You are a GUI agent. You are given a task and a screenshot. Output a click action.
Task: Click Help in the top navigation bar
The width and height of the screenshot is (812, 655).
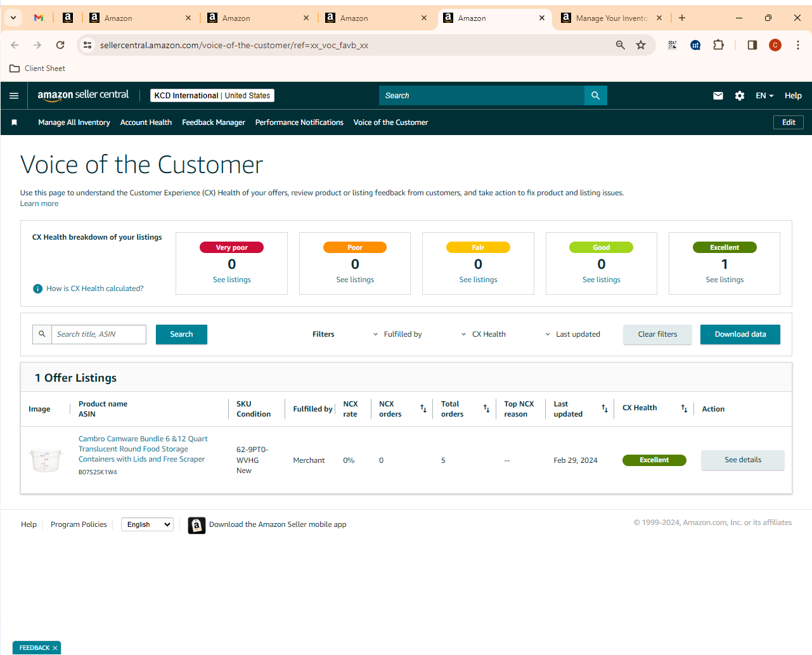793,96
